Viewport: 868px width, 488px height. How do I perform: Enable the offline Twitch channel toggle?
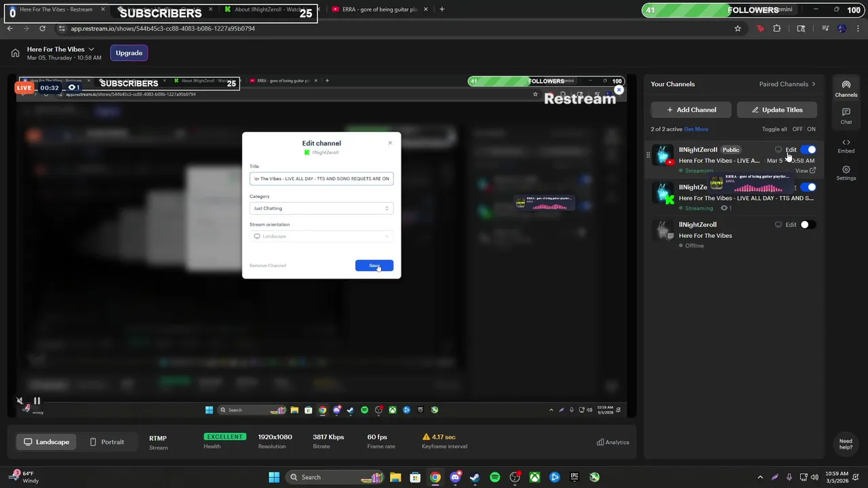(x=808, y=225)
